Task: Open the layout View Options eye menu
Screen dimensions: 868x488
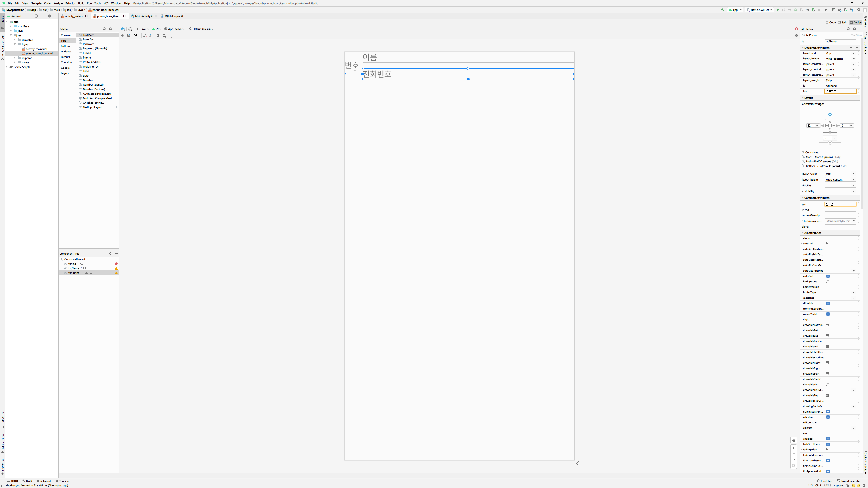Action: coord(123,36)
